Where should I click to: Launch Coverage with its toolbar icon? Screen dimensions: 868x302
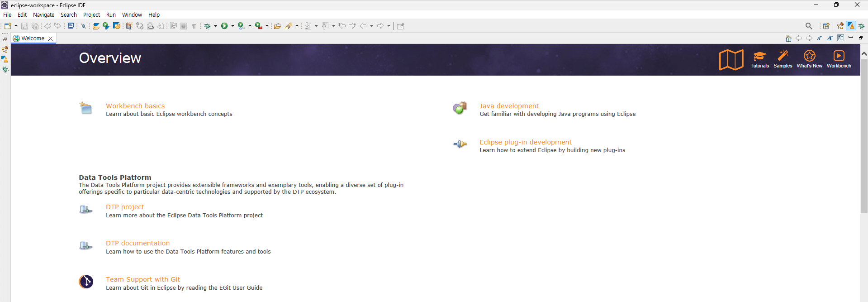click(x=242, y=26)
